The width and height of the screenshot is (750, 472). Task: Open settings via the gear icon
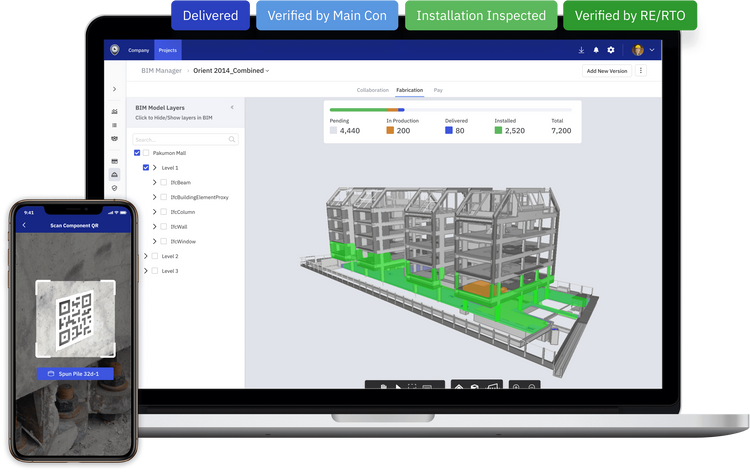[611, 50]
